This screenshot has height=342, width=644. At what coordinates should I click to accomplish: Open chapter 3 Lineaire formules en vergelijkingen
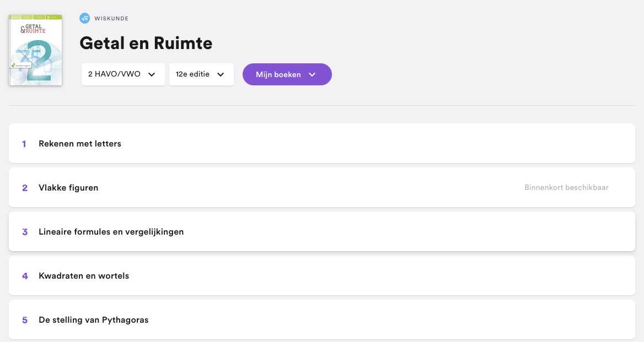[322, 232]
